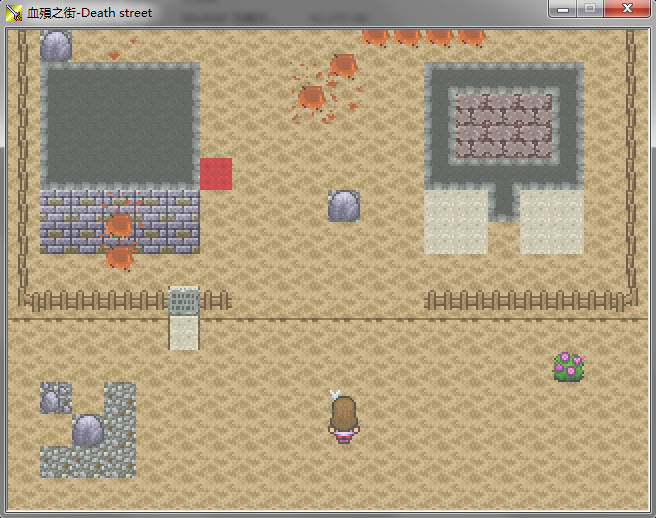
Task: Click the orange blob below the brick wall
Action: click(120, 258)
